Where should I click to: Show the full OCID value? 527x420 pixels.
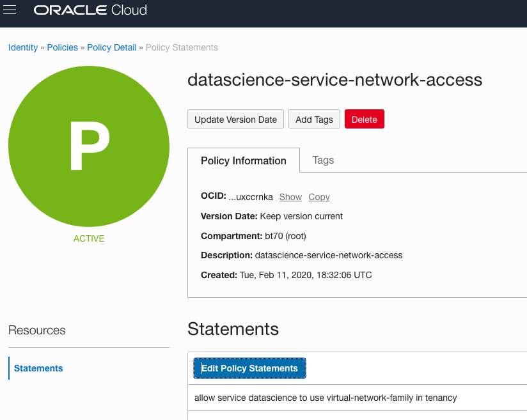tap(290, 197)
